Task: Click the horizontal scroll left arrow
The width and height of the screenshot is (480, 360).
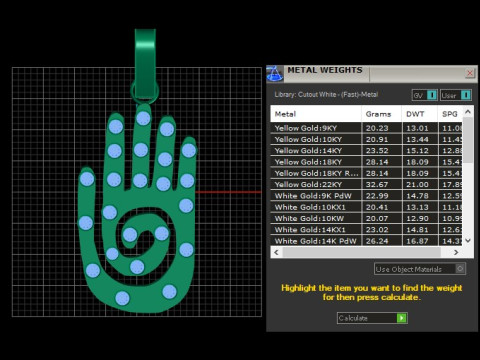Action: point(276,252)
